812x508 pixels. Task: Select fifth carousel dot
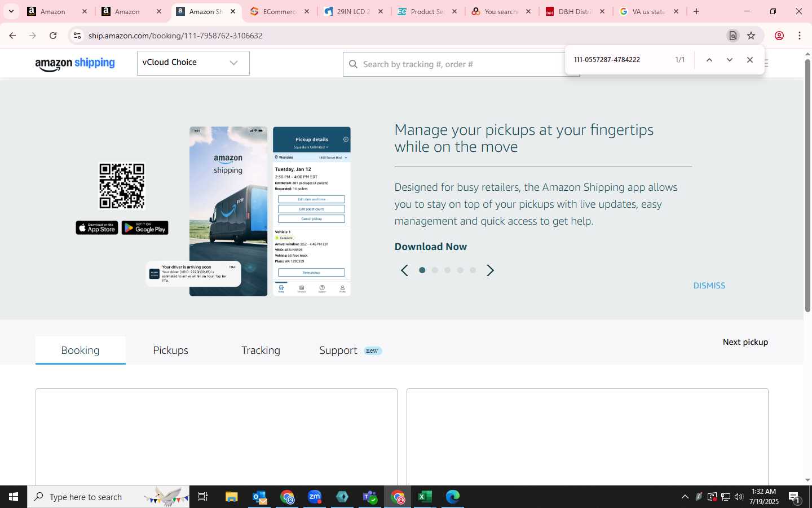473,270
